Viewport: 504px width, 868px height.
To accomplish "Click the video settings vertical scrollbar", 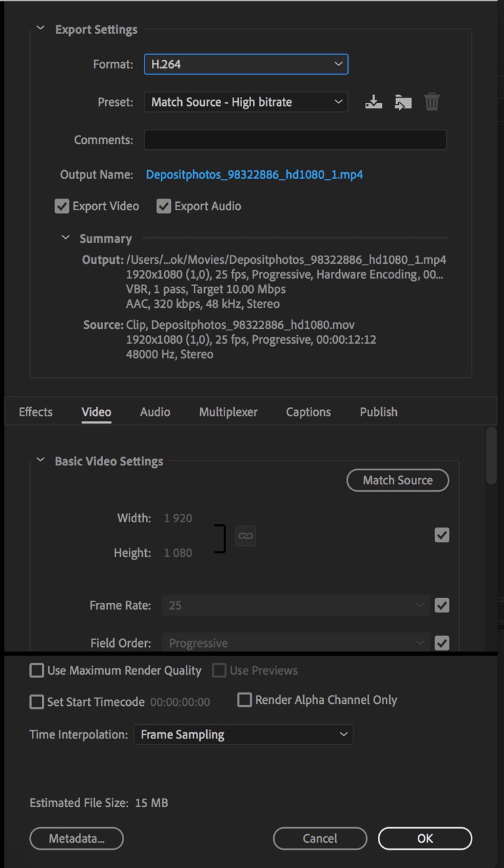I will point(491,456).
